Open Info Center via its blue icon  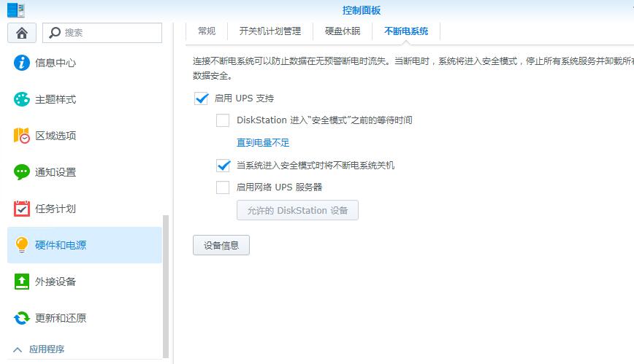tap(22, 63)
